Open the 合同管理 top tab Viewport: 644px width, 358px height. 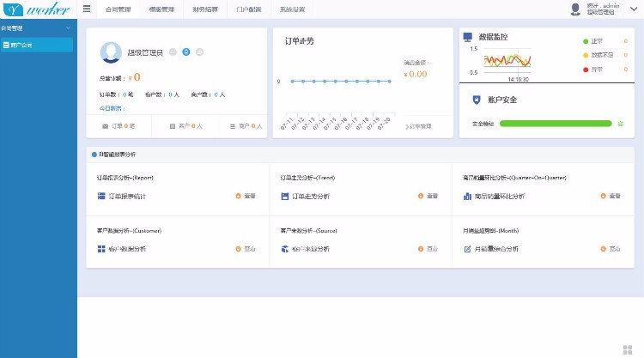point(118,9)
